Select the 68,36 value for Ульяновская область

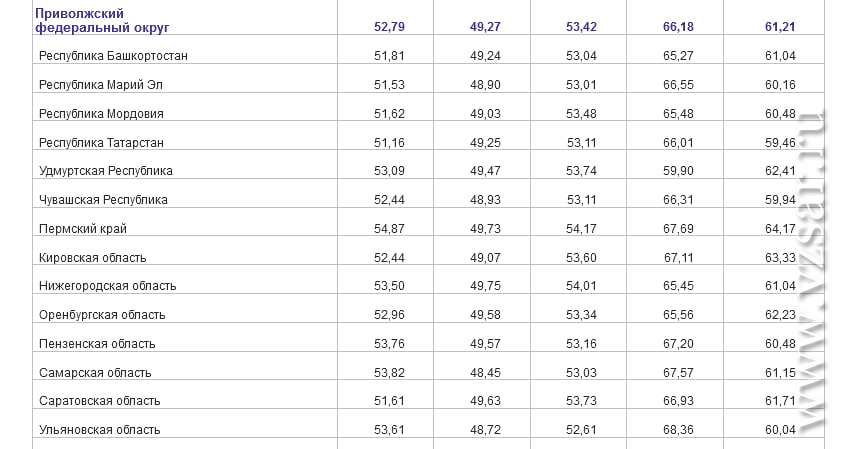pos(678,430)
